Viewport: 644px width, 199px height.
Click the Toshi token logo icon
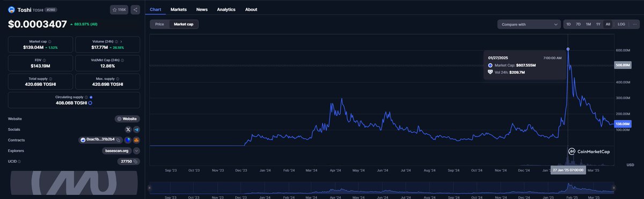(x=11, y=9)
